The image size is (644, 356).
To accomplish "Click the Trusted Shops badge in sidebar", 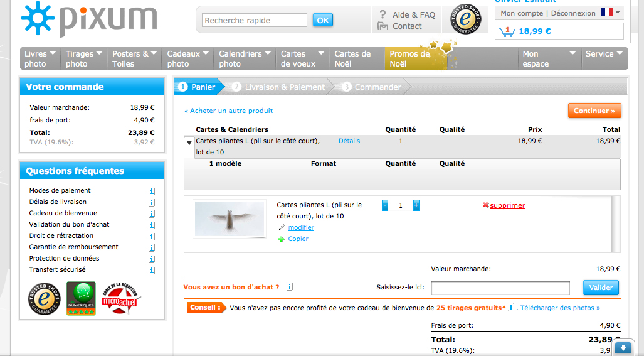I will 45,299.
